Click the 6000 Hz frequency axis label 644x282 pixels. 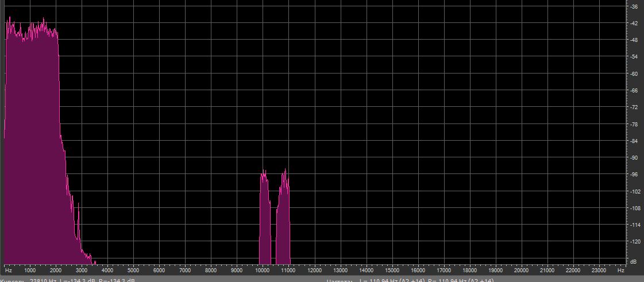tap(159, 271)
